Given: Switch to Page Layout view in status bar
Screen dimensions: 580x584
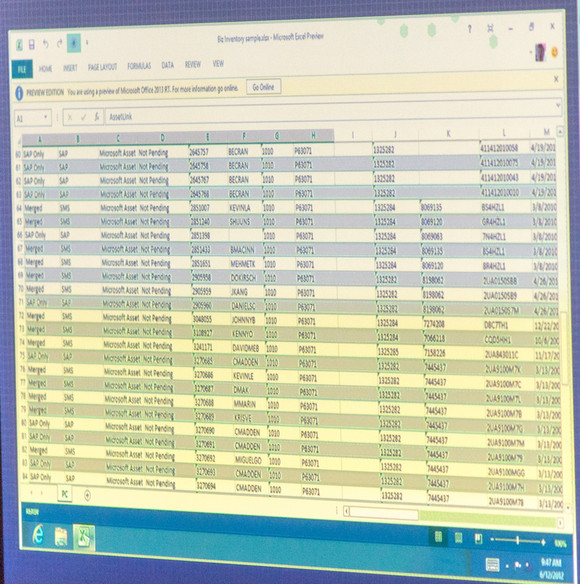Looking at the screenshot, I should [459, 538].
